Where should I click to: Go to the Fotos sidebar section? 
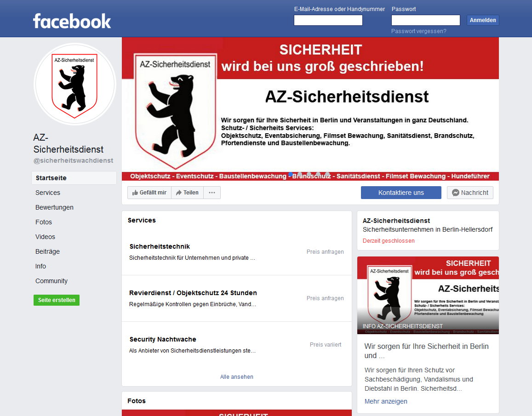click(44, 222)
